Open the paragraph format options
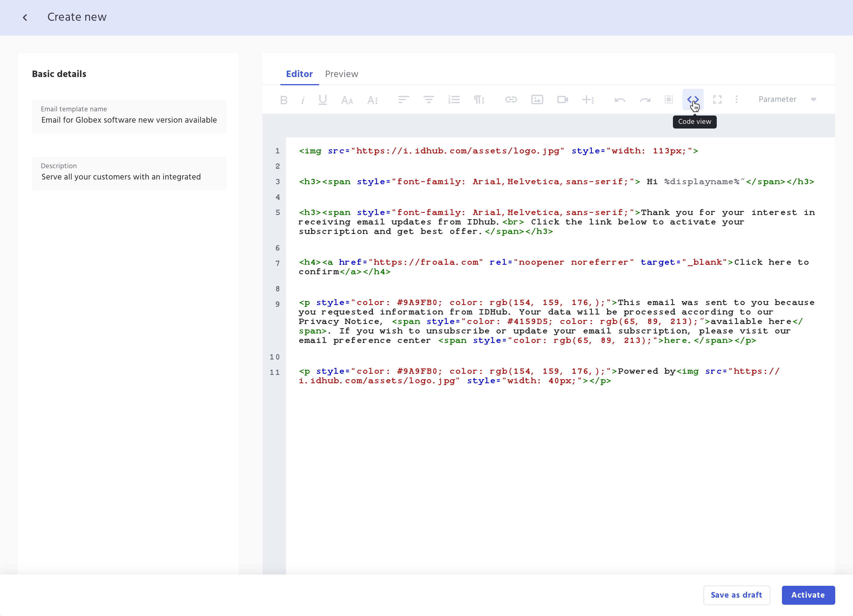 478,100
